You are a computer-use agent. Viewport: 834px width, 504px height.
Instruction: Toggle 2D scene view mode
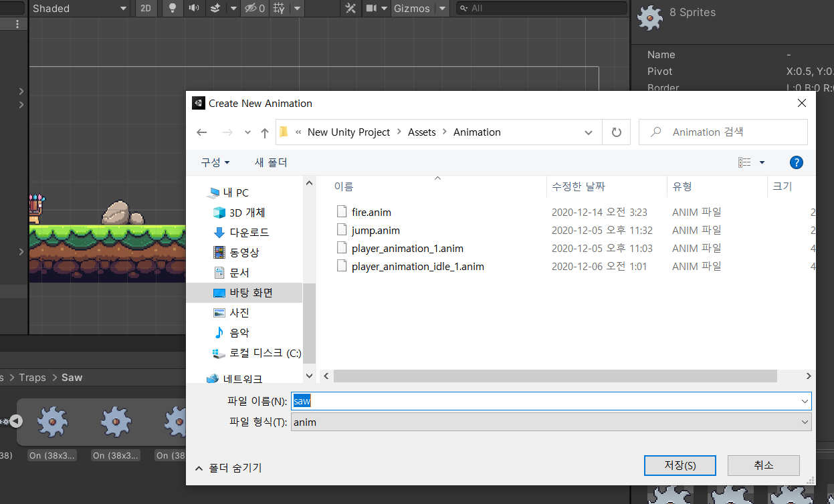click(x=145, y=8)
